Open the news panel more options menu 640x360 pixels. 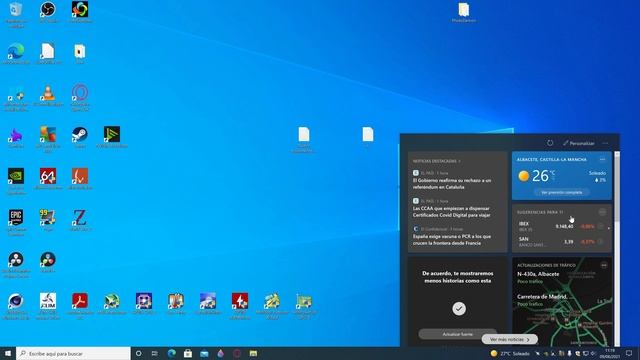point(605,143)
